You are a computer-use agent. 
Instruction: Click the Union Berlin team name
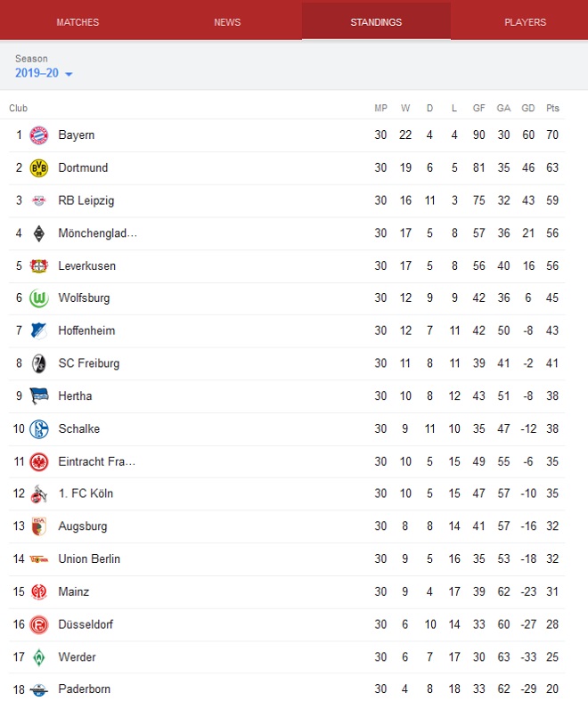point(89,559)
